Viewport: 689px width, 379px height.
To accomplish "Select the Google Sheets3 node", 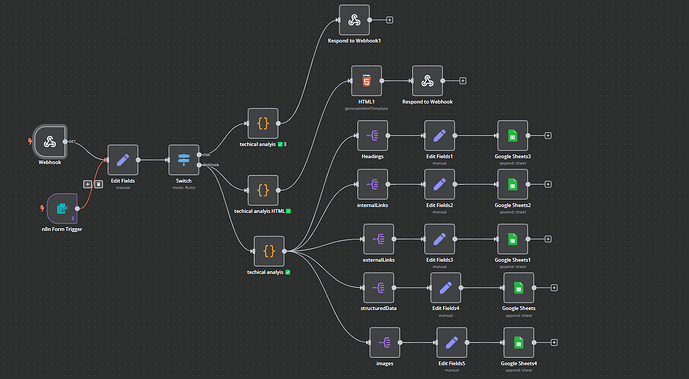I will (512, 136).
